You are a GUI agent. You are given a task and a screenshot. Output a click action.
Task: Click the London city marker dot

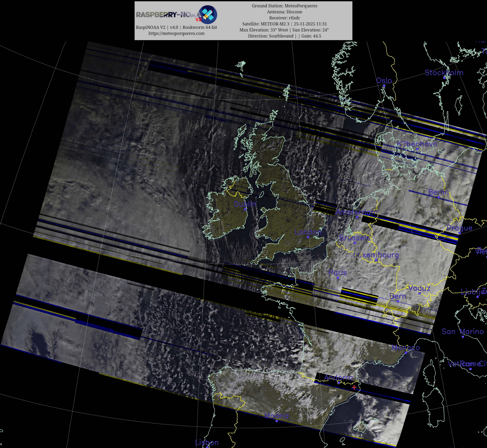[x=308, y=237]
